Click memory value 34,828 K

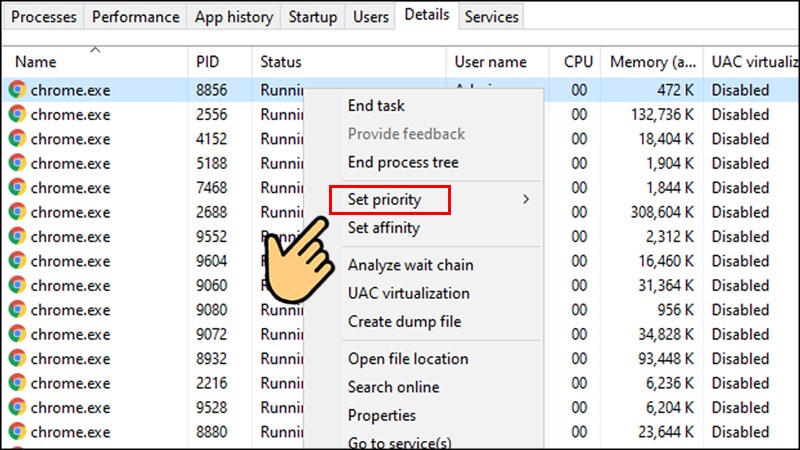click(665, 334)
